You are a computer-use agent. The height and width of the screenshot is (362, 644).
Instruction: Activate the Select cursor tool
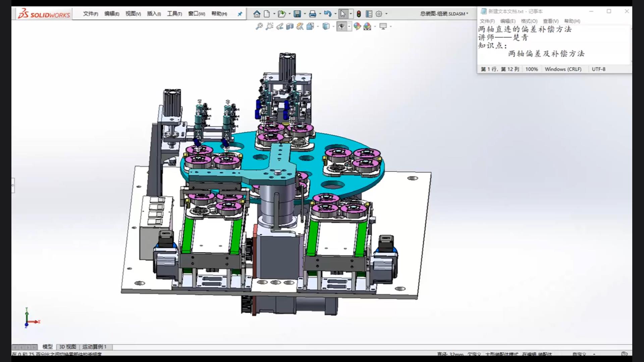point(343,14)
